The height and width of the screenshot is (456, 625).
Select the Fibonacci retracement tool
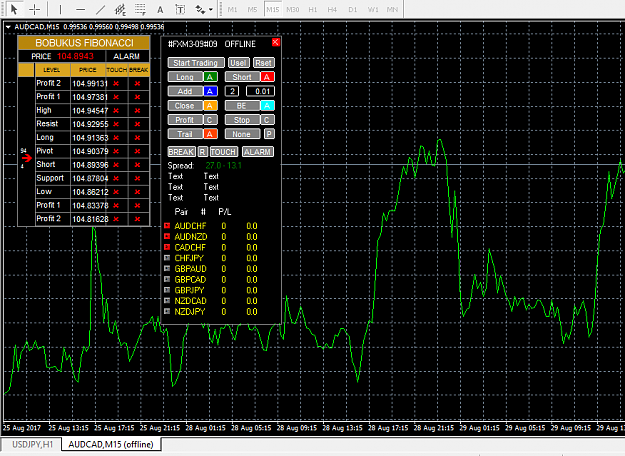(x=140, y=9)
